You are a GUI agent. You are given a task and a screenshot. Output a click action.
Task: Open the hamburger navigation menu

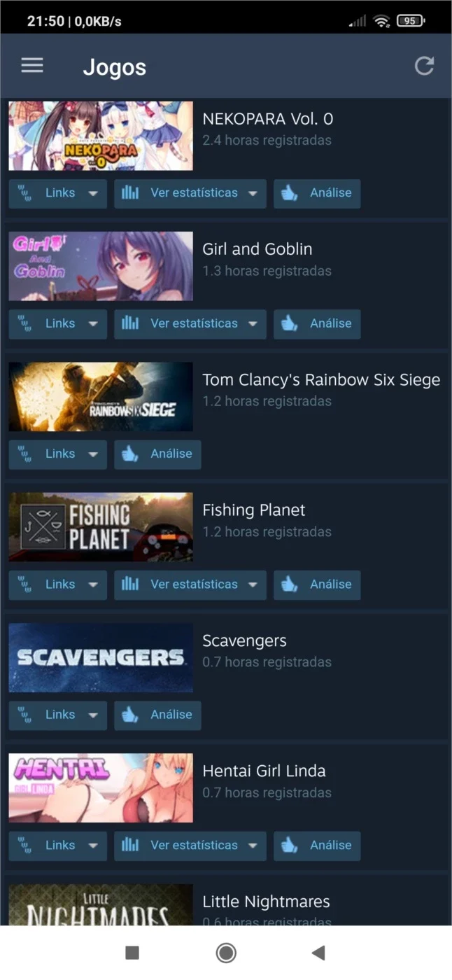coord(32,66)
